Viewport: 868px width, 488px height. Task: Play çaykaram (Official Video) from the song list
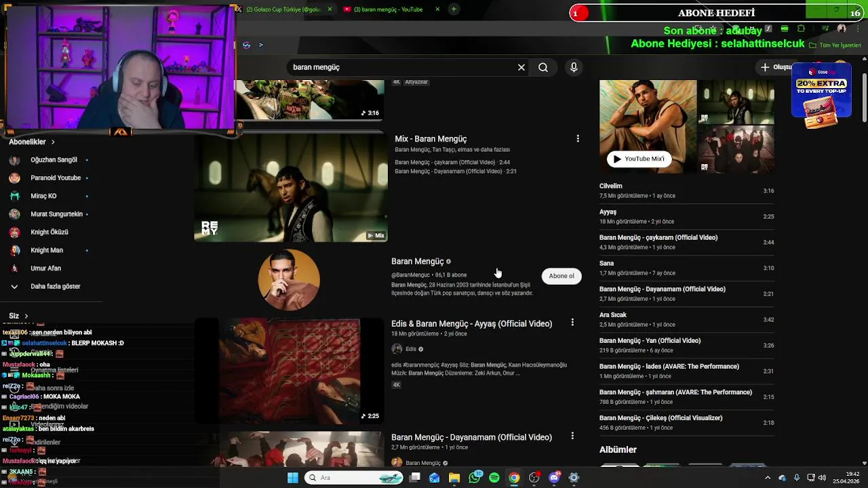(x=686, y=242)
